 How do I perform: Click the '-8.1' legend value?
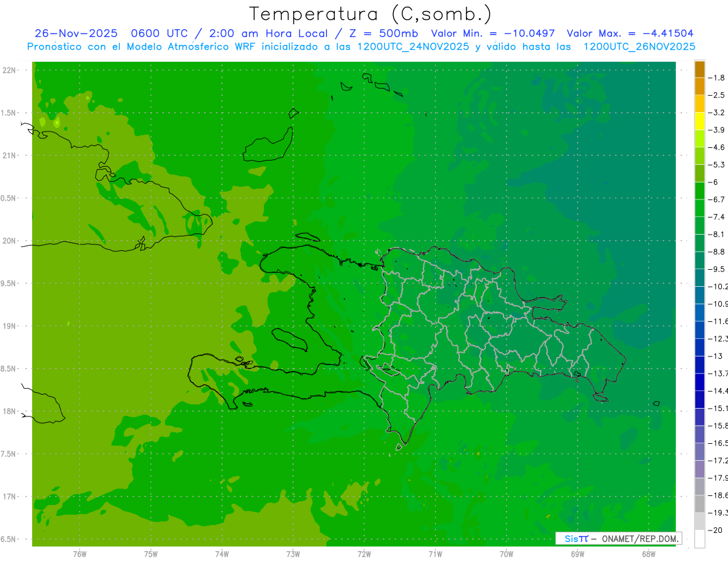(x=716, y=234)
